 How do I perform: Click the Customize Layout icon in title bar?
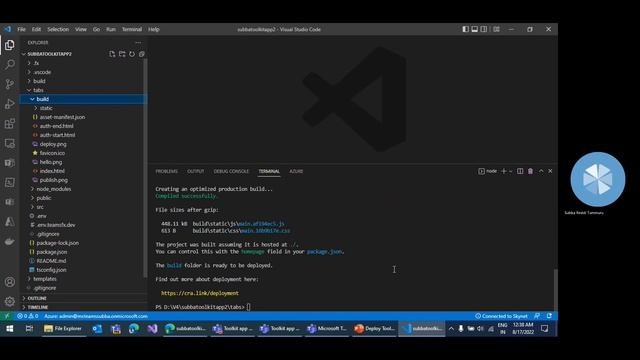pos(496,29)
